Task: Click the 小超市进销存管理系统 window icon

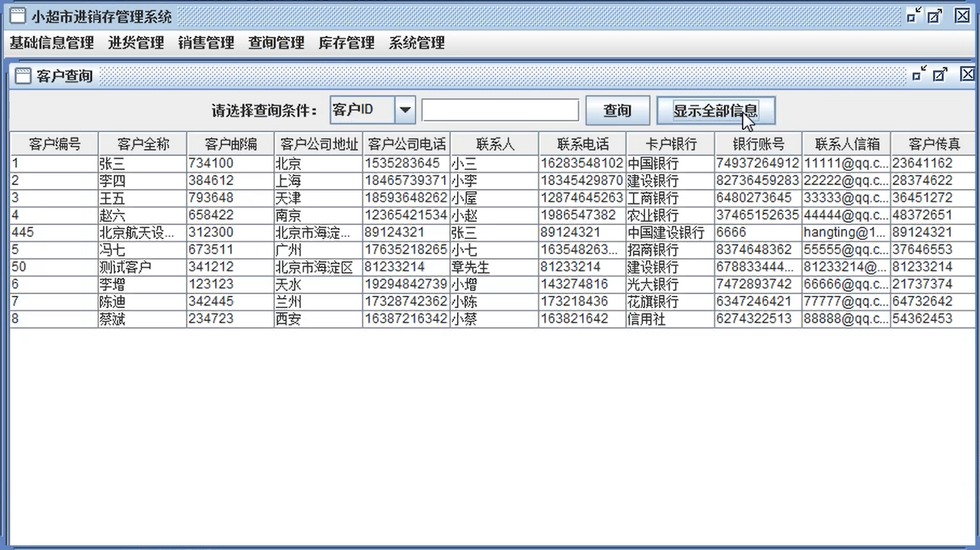Action: [x=18, y=15]
